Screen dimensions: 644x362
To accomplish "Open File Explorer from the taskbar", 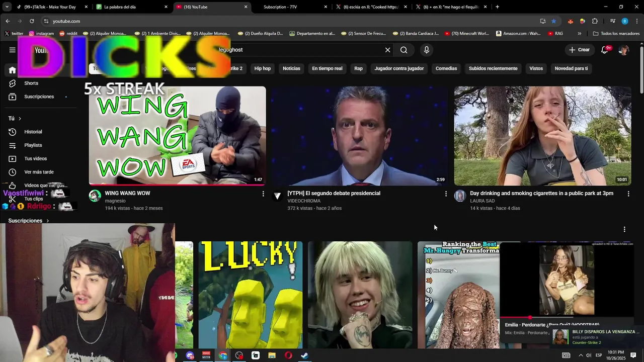I will [x=272, y=355].
